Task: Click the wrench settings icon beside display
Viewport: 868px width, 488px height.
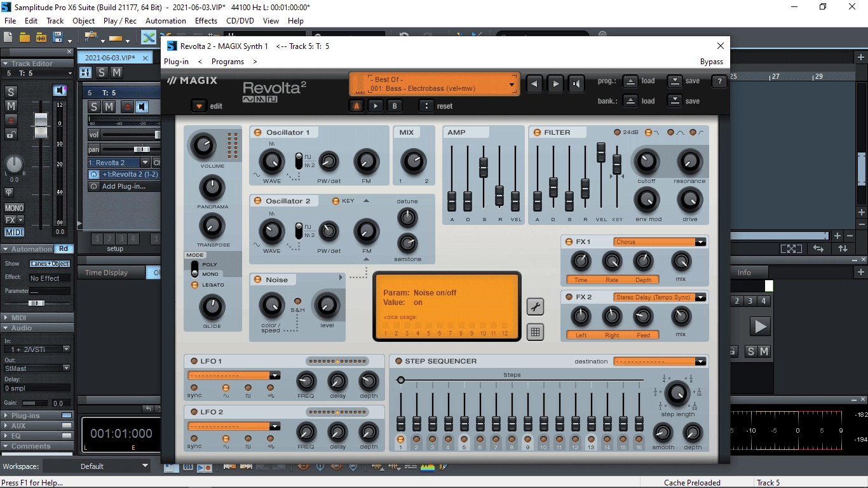Action: click(535, 307)
